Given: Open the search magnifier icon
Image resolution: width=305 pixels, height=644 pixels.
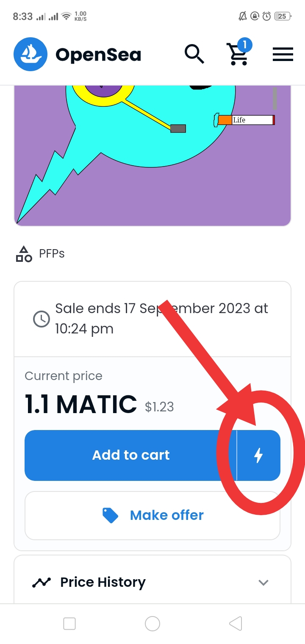Looking at the screenshot, I should tap(194, 55).
